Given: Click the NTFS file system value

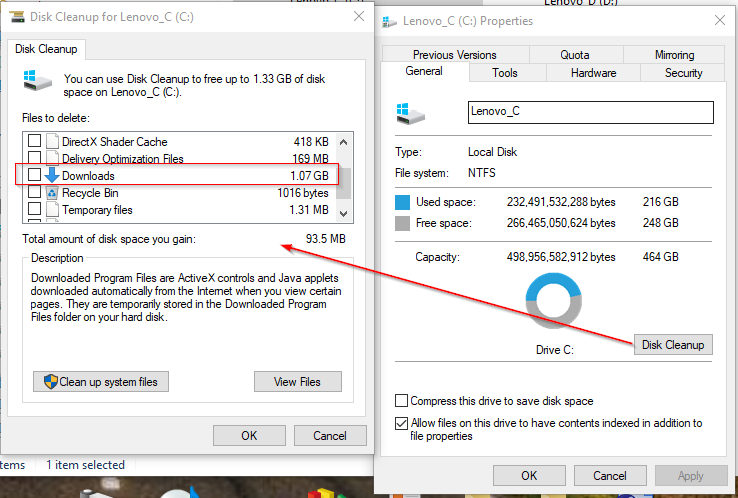Looking at the screenshot, I should (x=481, y=173).
